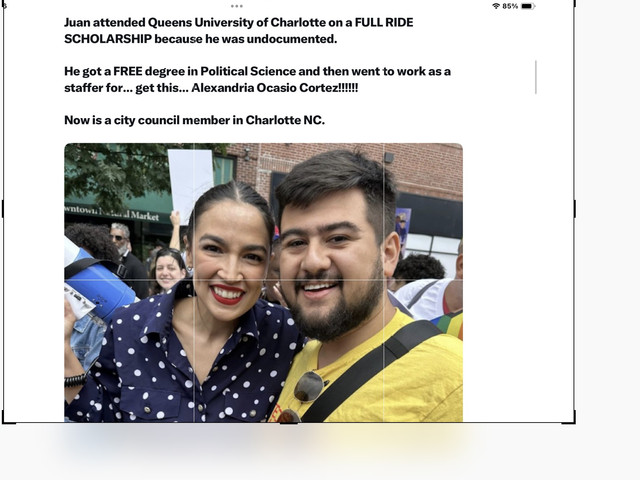Click the Wi-Fi status icon

[496, 6]
